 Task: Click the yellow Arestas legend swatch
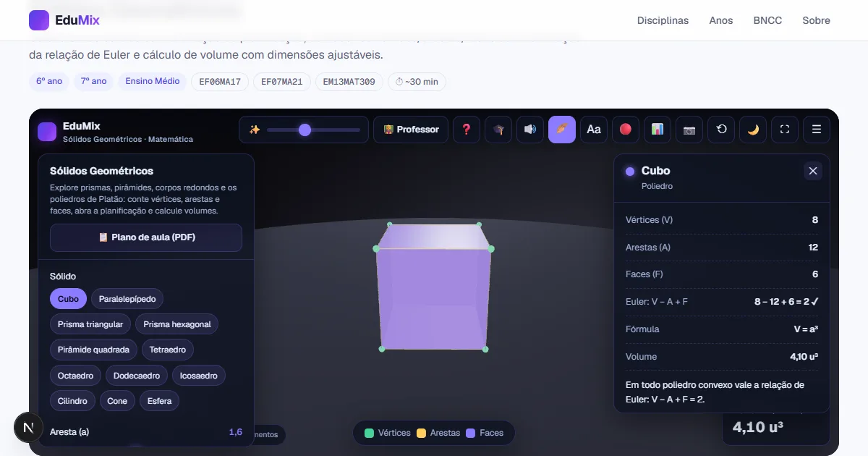pyautogui.click(x=421, y=433)
